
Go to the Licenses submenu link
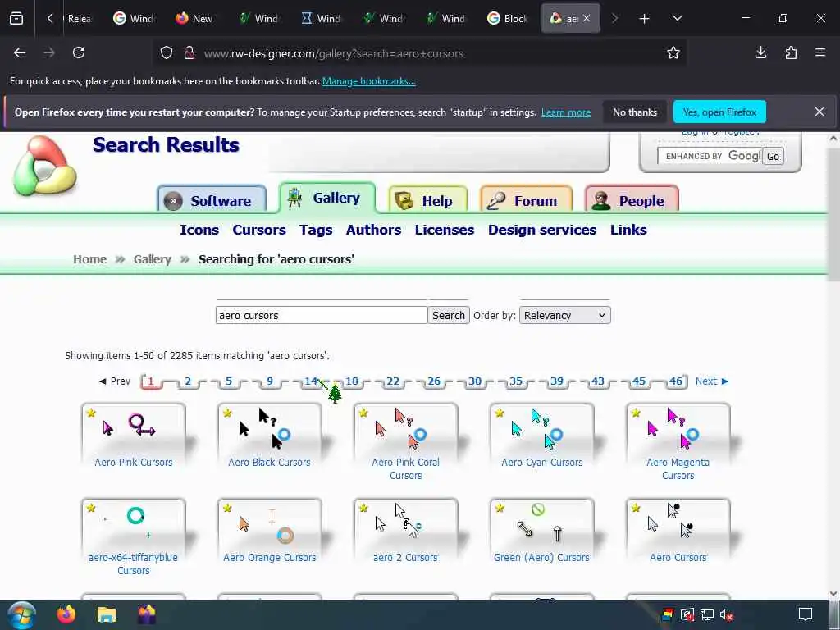[445, 230]
